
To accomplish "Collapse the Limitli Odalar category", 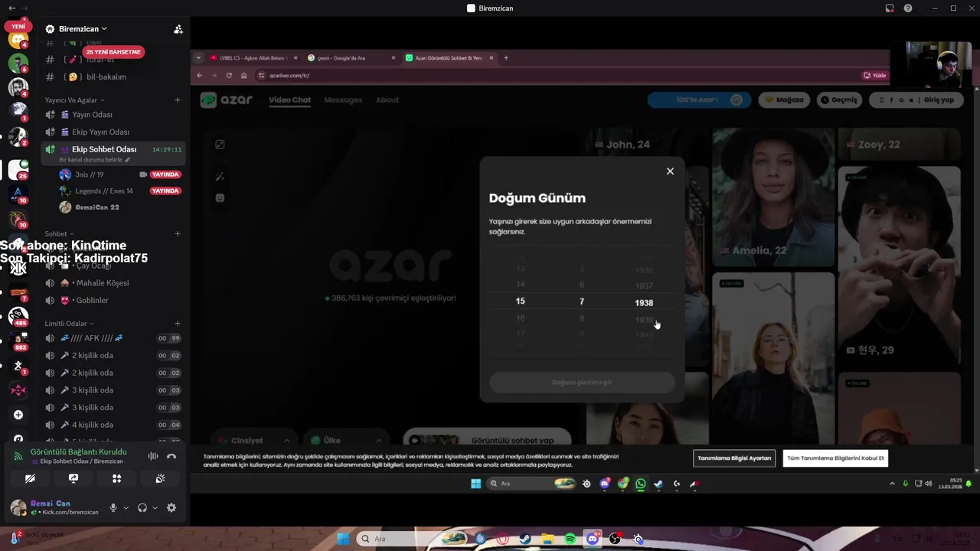I will point(69,324).
